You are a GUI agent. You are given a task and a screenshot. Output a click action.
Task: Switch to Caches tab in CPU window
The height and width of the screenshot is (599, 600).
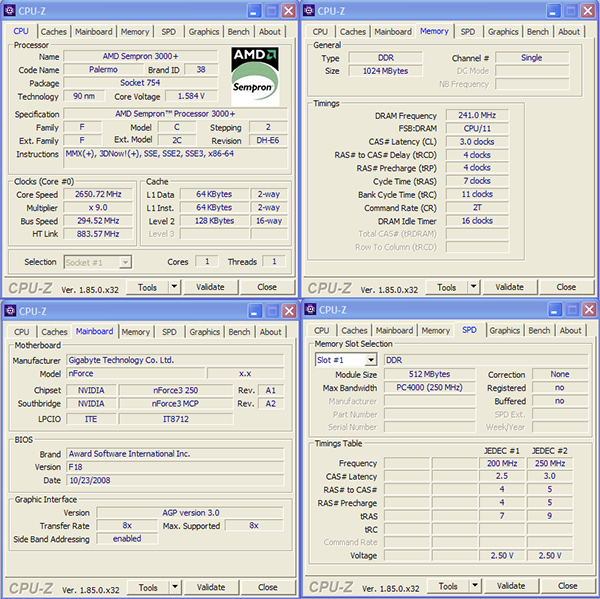(x=54, y=32)
